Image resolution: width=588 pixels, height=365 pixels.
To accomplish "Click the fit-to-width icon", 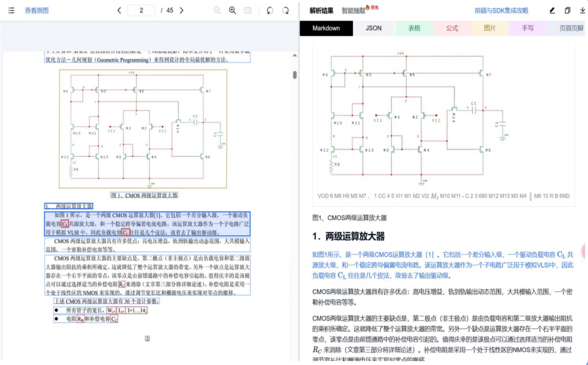I will click(x=247, y=11).
